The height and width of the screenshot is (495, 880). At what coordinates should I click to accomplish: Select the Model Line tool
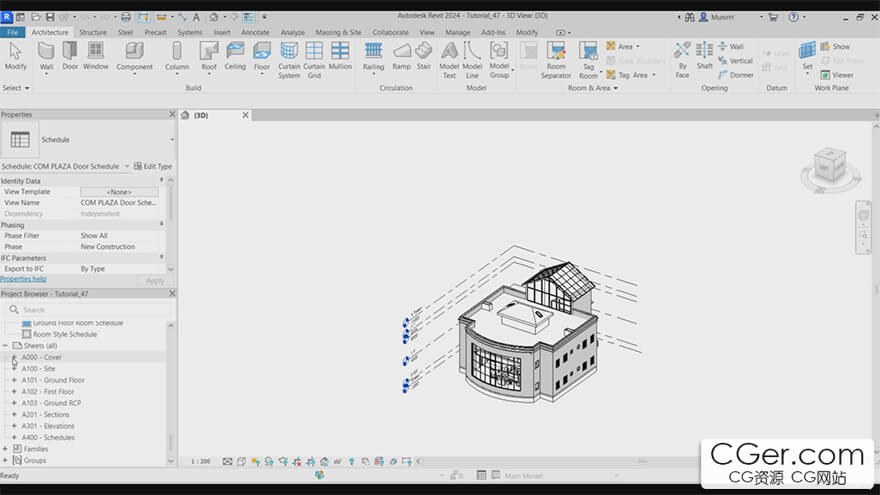point(472,59)
